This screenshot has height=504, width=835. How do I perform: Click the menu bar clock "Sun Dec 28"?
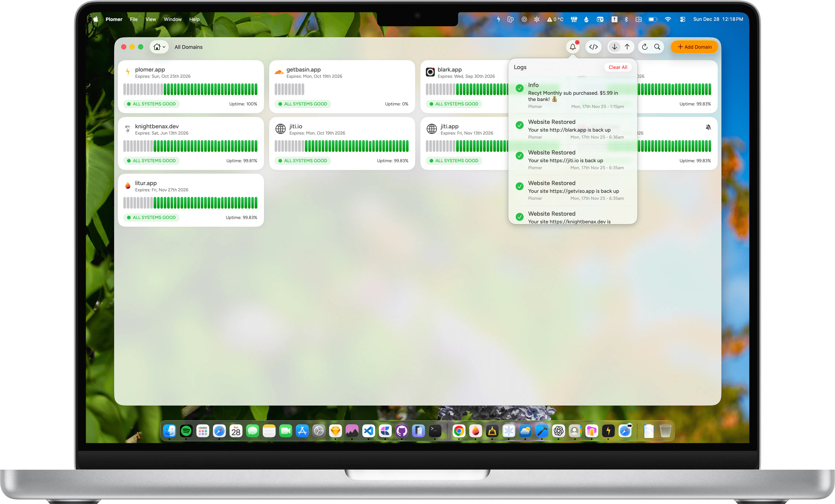click(x=706, y=19)
